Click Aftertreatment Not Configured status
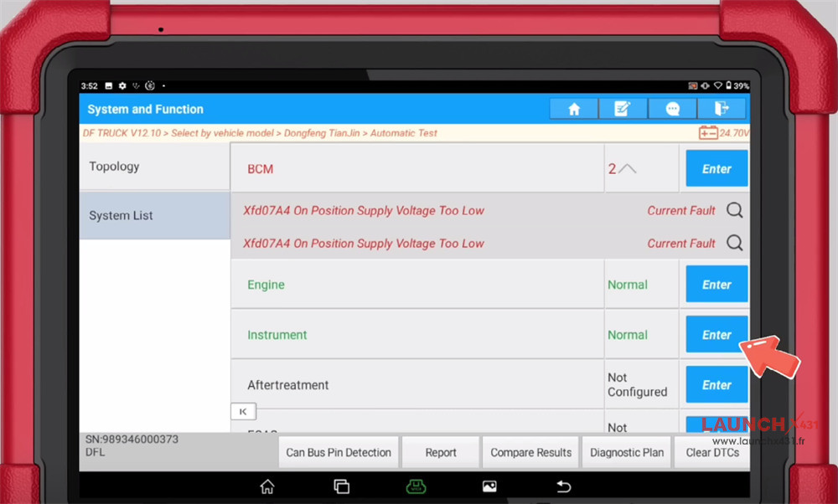The width and height of the screenshot is (838, 504). coord(637,384)
